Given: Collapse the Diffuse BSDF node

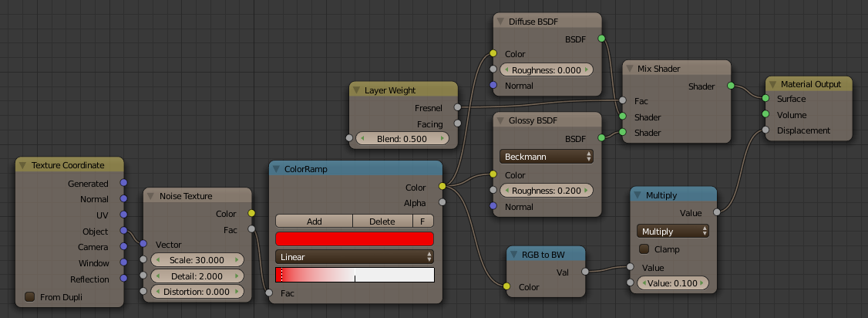Looking at the screenshot, I should 500,22.
